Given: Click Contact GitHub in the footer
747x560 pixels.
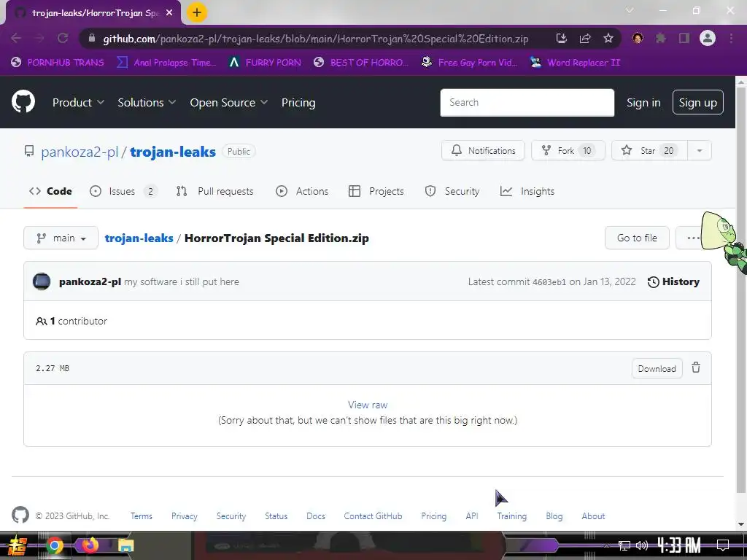Looking at the screenshot, I should (x=373, y=516).
